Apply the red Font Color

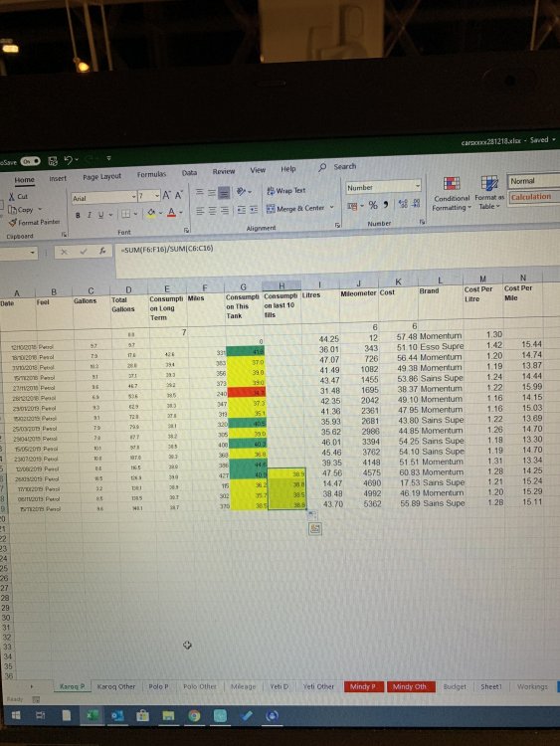click(172, 212)
